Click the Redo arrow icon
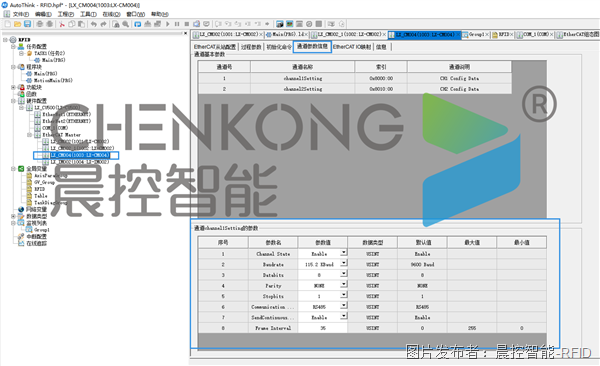This screenshot has height=366, width=600. [103, 24]
